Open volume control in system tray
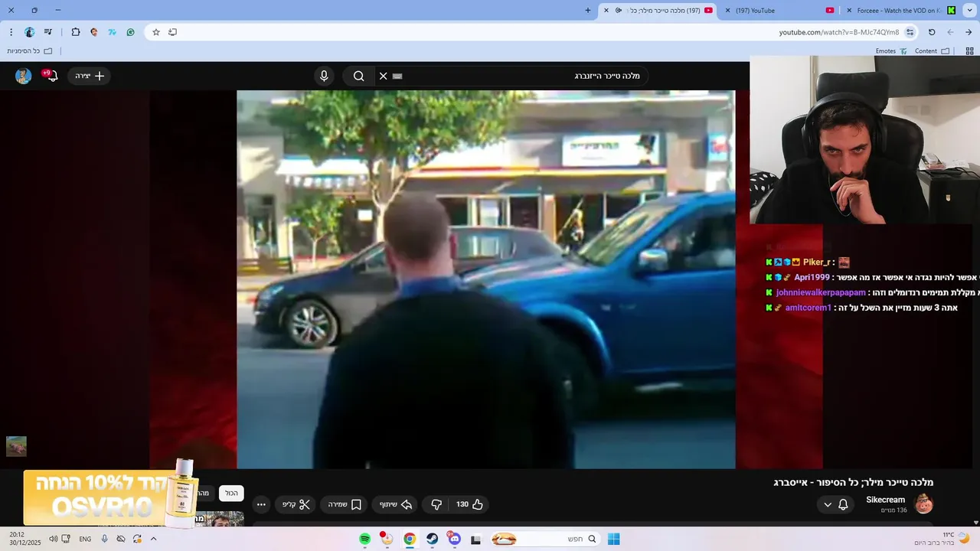The width and height of the screenshot is (980, 551). [x=53, y=539]
